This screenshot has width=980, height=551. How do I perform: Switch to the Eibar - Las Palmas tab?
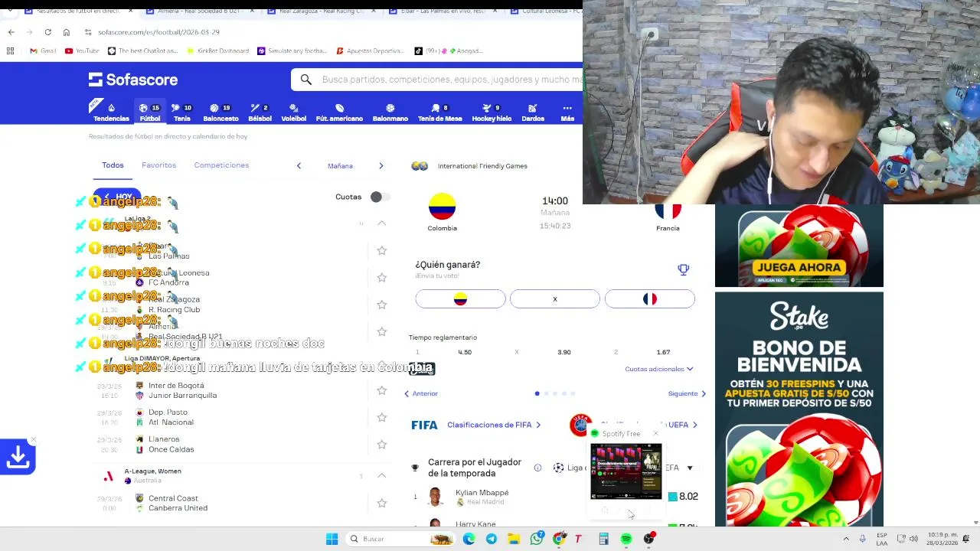coord(442,11)
